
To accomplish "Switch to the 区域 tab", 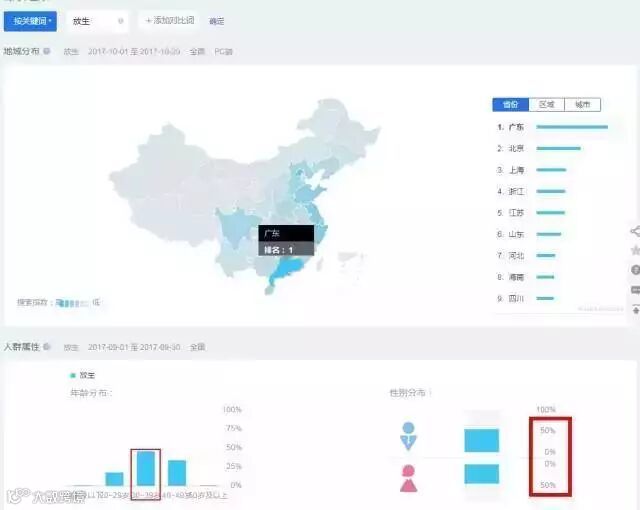I will [x=547, y=104].
